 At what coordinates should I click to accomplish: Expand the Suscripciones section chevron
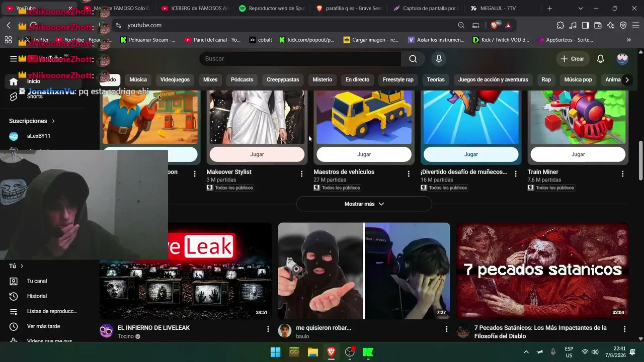point(53,121)
